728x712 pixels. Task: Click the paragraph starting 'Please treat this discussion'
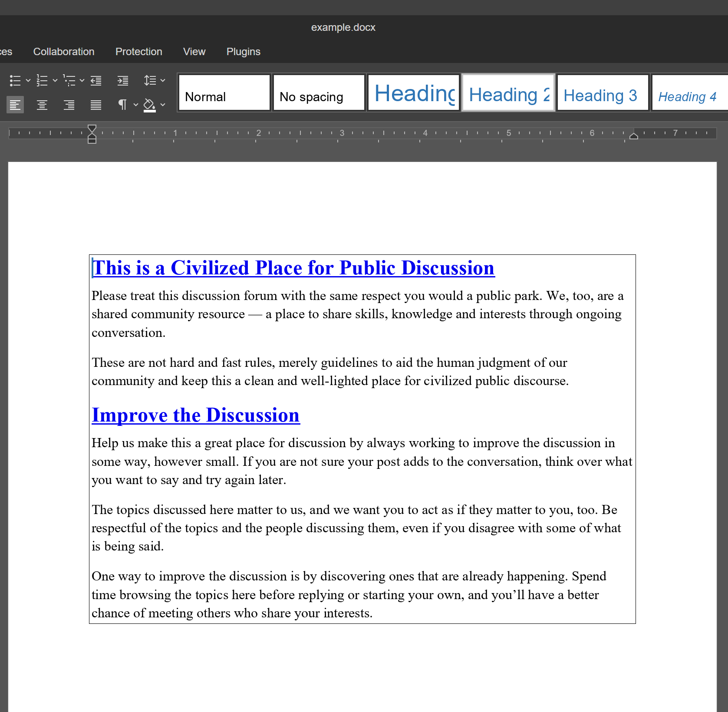tap(358, 314)
